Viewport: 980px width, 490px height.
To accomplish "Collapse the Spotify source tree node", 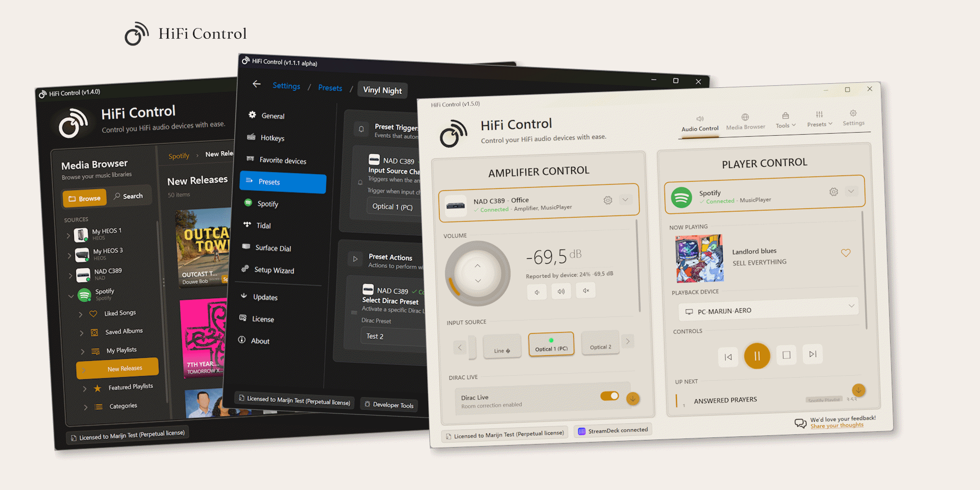I will point(71,296).
